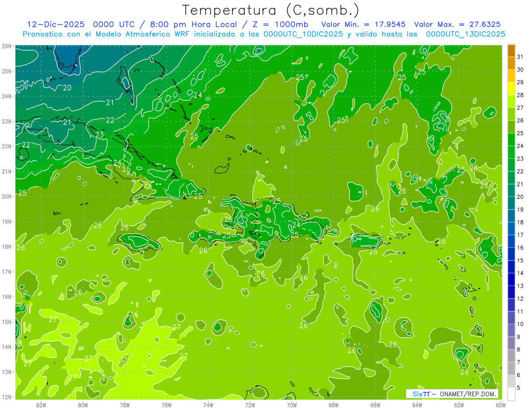This screenshot has width=532, height=411.
Task: Click the 24N latitude axis label
Action: 7,96
